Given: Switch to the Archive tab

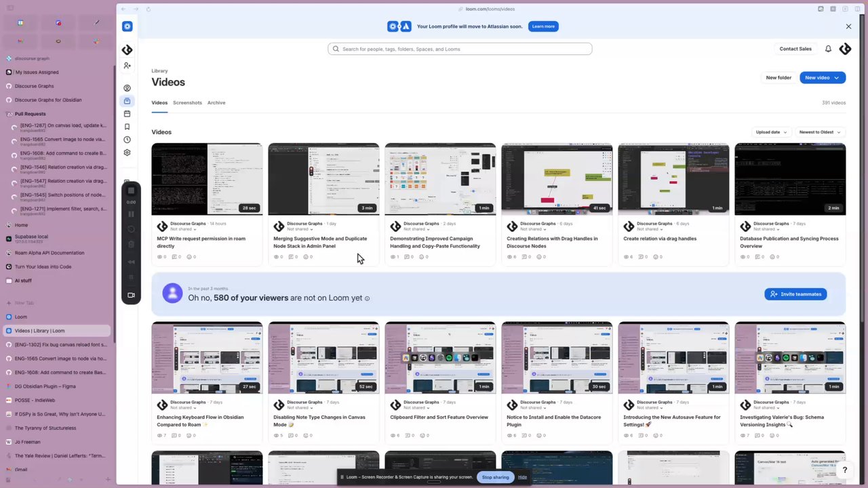Looking at the screenshot, I should (x=216, y=102).
